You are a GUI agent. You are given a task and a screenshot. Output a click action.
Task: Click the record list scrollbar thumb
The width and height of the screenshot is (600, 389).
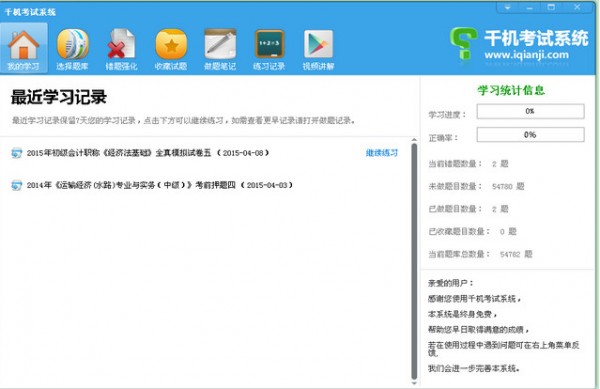pos(414,261)
